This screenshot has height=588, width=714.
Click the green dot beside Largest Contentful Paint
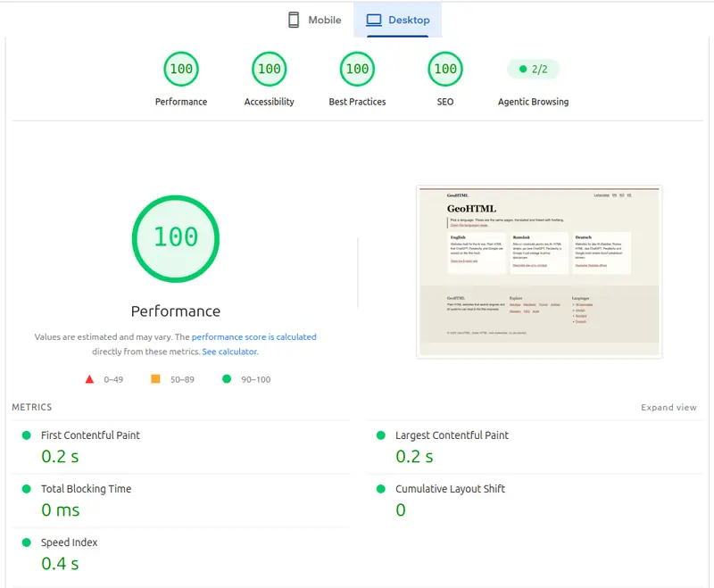click(381, 435)
